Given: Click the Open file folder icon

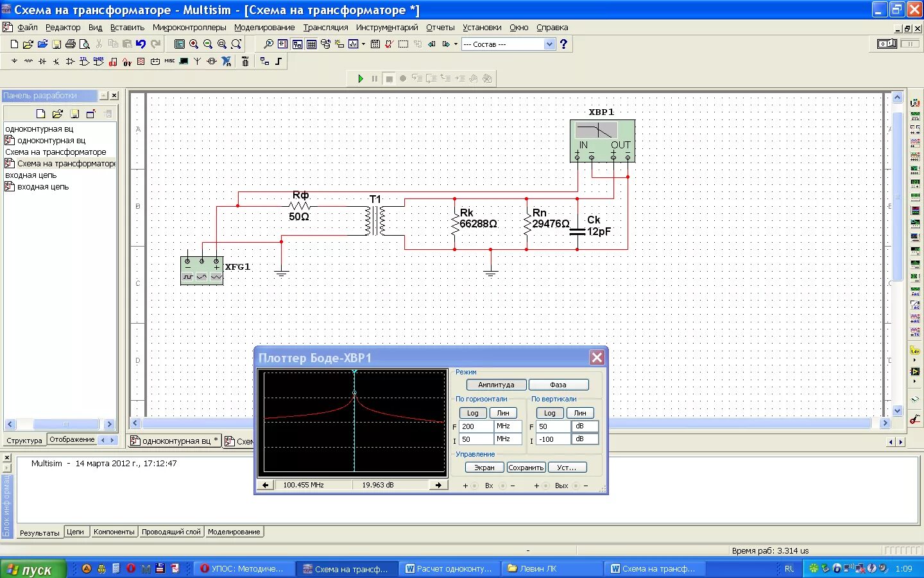Looking at the screenshot, I should (28, 44).
